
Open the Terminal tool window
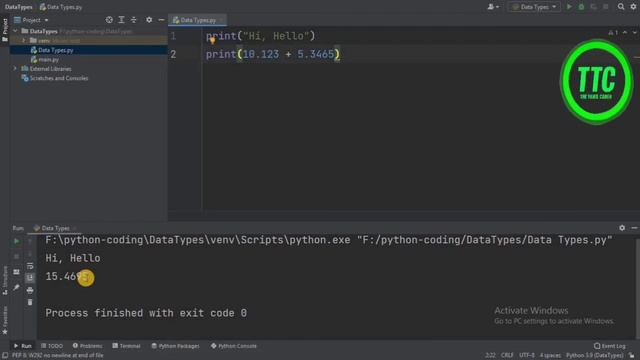click(126, 346)
